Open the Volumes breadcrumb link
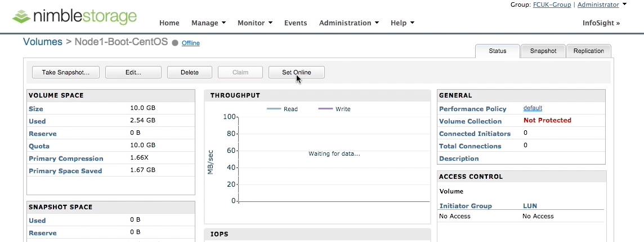 43,42
